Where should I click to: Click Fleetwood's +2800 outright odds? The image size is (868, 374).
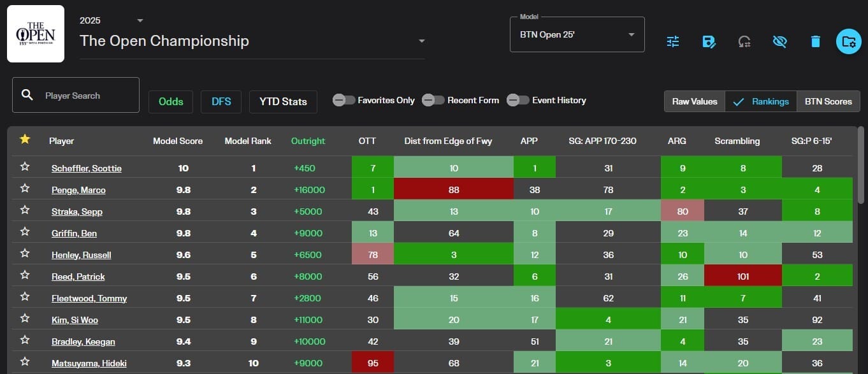coord(308,298)
